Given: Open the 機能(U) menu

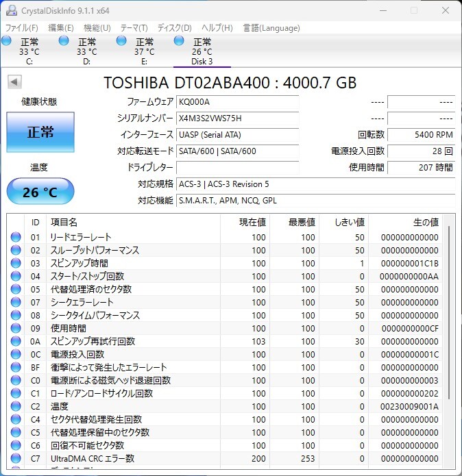Looking at the screenshot, I should [x=97, y=28].
